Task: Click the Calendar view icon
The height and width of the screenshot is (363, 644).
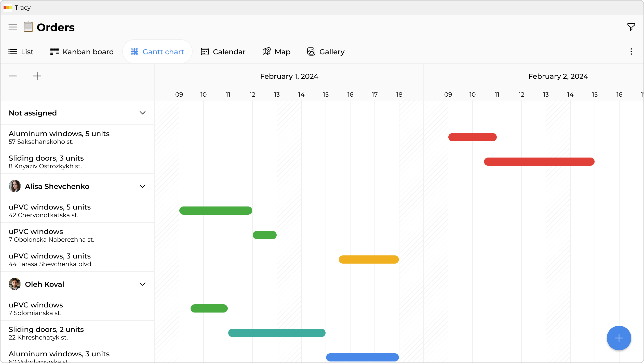Action: point(205,51)
